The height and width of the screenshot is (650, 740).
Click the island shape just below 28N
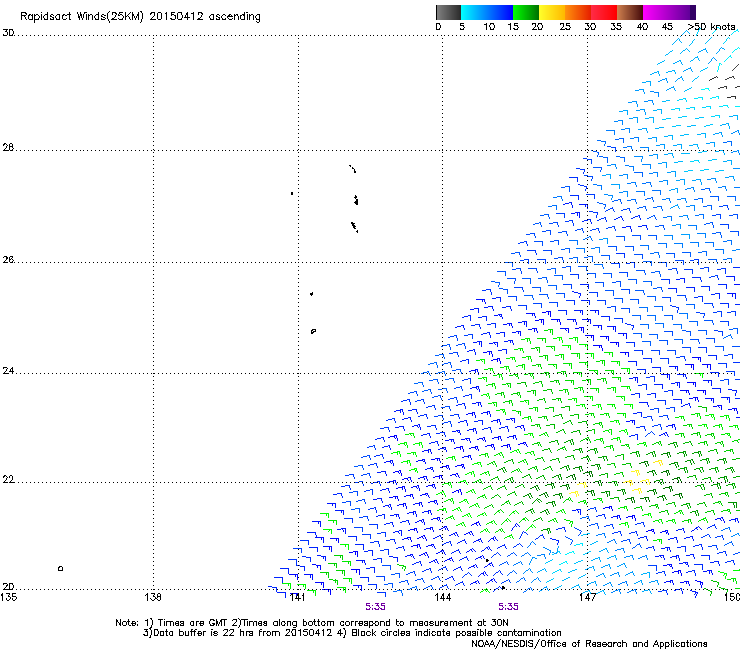(353, 169)
